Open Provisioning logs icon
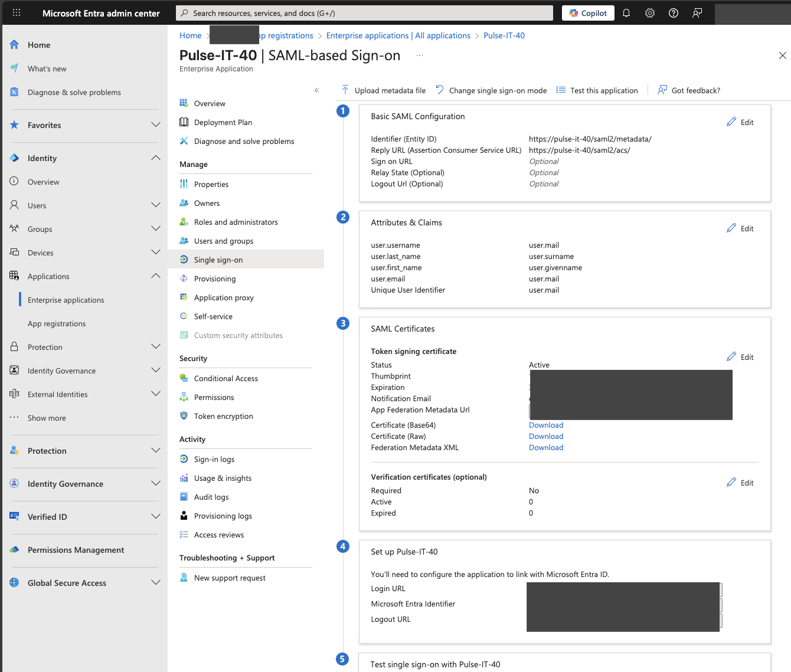Screen dimensions: 791x672 [x=184, y=516]
